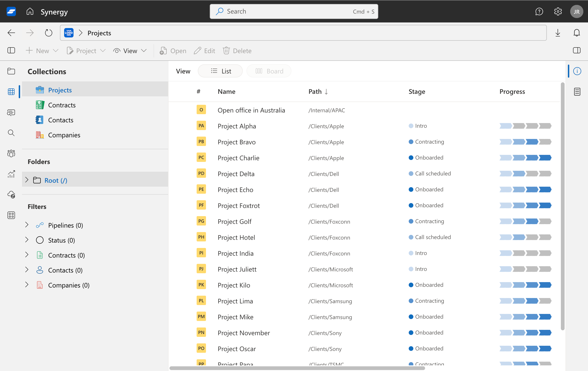Expand the Pipelines (0) filter

coord(27,225)
